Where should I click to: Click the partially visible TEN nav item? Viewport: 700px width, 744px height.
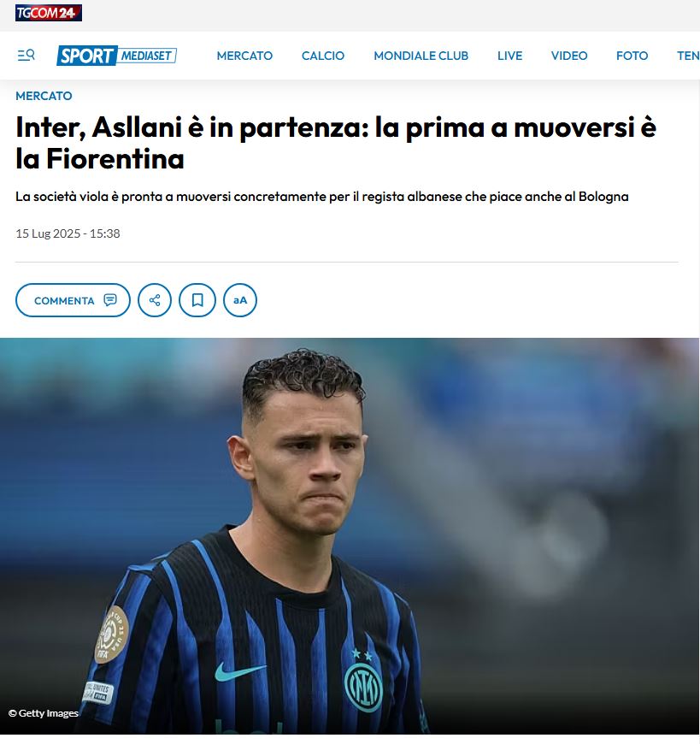[x=688, y=56]
